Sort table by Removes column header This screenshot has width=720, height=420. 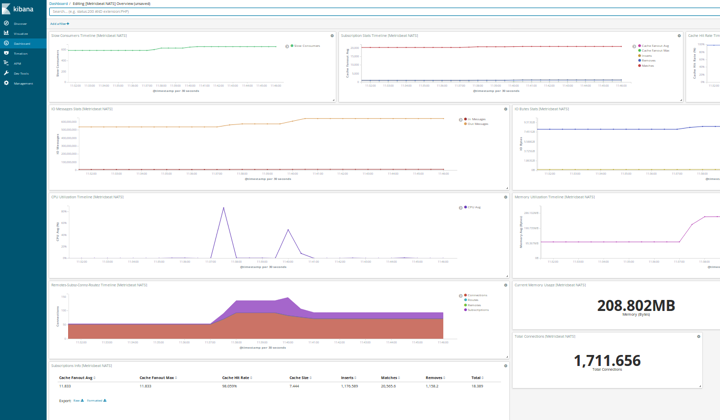[x=436, y=378]
